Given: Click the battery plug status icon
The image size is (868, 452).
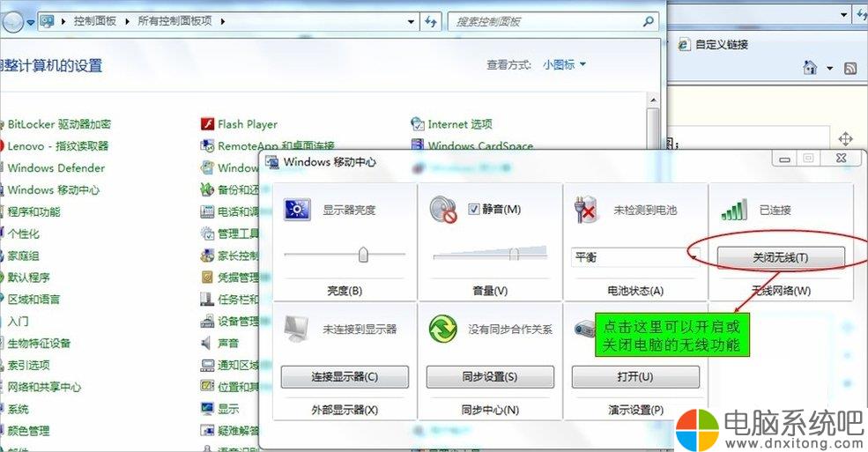Looking at the screenshot, I should click(x=588, y=210).
